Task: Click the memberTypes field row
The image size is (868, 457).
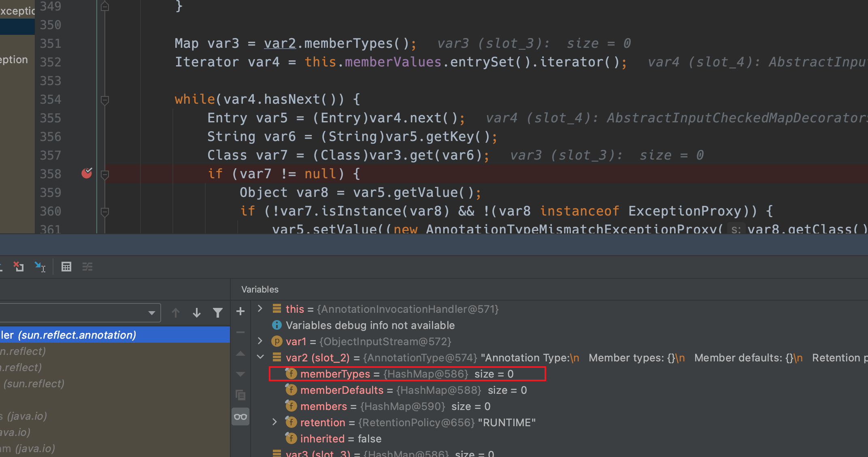Action: 406,374
